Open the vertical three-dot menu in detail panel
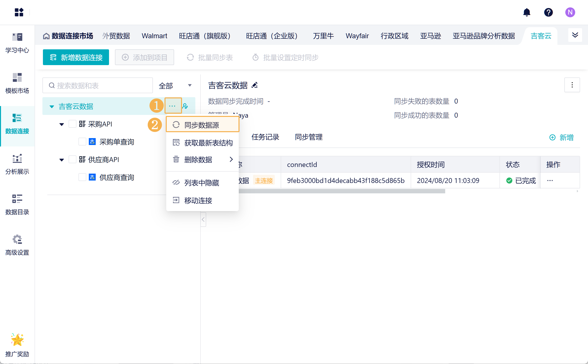This screenshot has height=364, width=588. (x=572, y=85)
